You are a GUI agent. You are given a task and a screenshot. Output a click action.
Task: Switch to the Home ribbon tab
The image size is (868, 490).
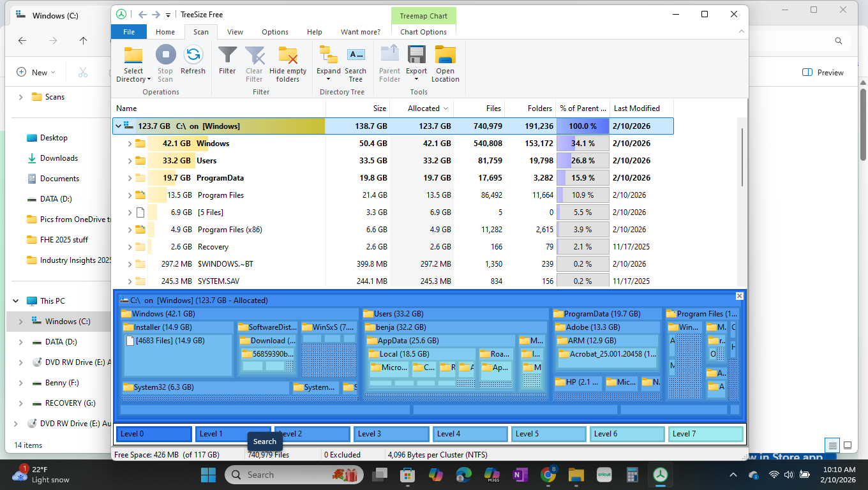pyautogui.click(x=165, y=32)
